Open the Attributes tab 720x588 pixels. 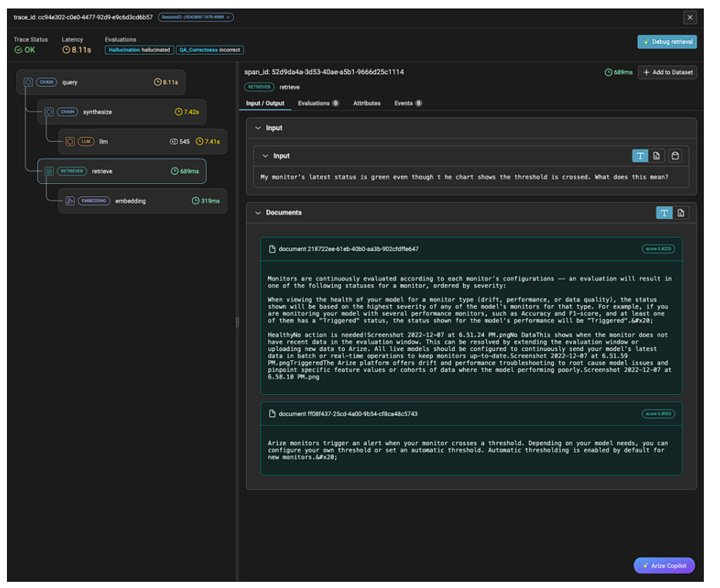click(367, 103)
